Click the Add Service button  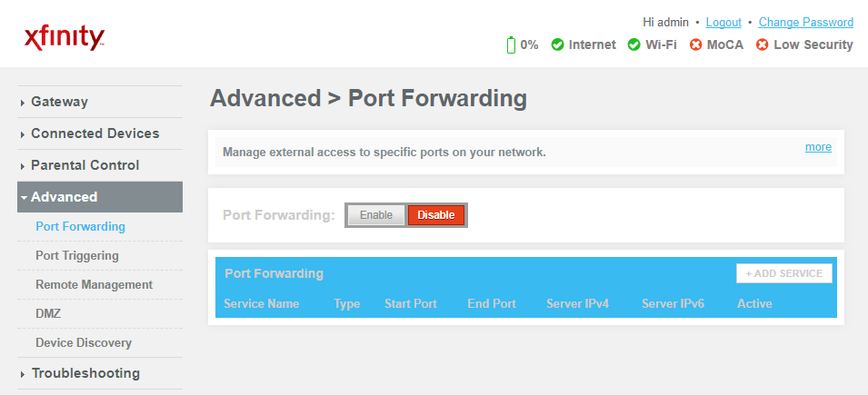pos(783,273)
